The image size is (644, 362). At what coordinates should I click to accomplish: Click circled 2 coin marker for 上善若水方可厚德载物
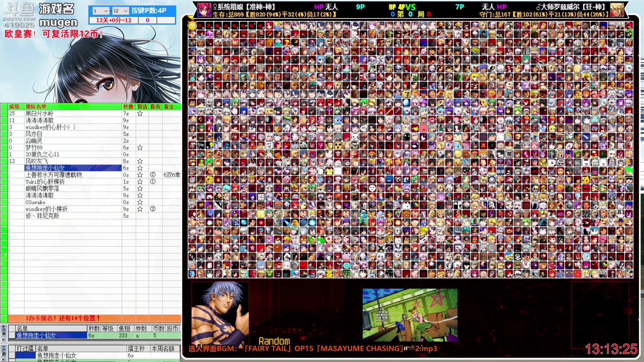pos(153,175)
